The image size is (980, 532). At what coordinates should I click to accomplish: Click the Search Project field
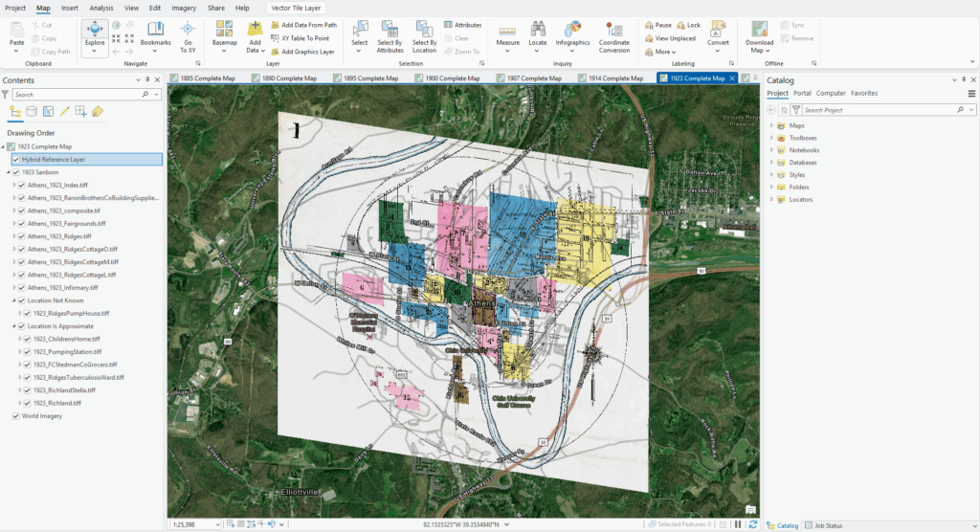[x=881, y=110]
